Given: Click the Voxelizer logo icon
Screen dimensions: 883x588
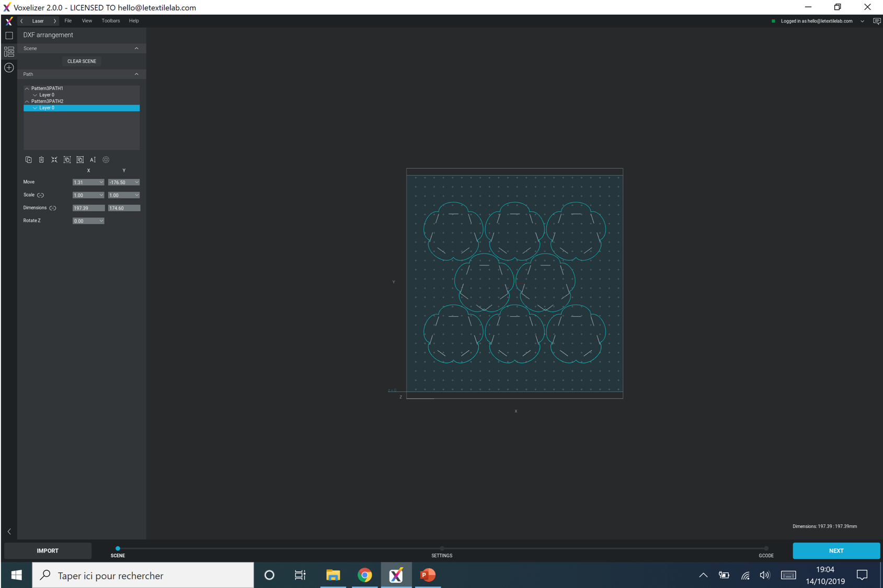Looking at the screenshot, I should [9, 21].
